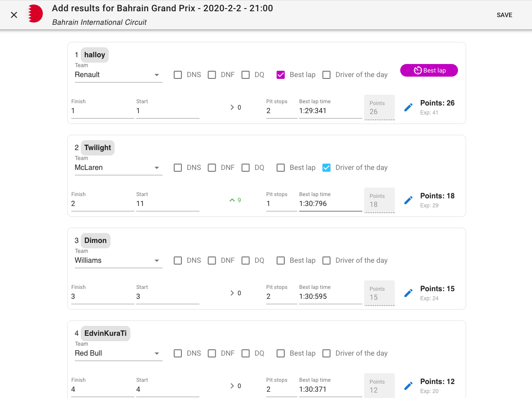The image size is (532, 398).
Task: Click the Bahrain flag icon
Action: click(x=35, y=14)
